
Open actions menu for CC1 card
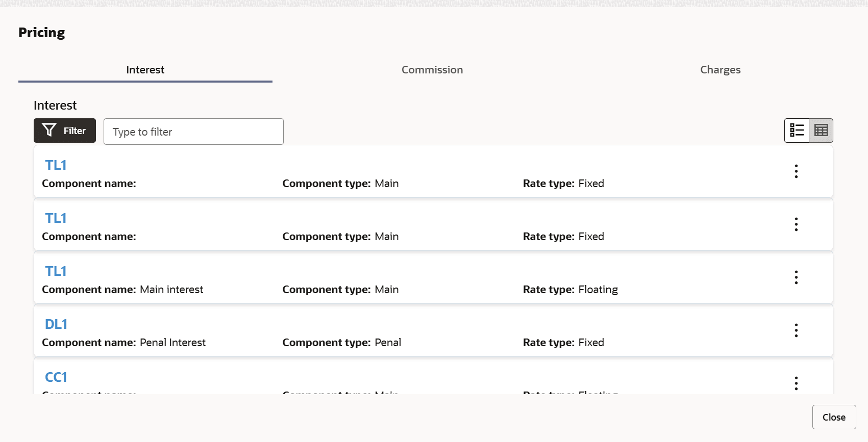pos(796,383)
